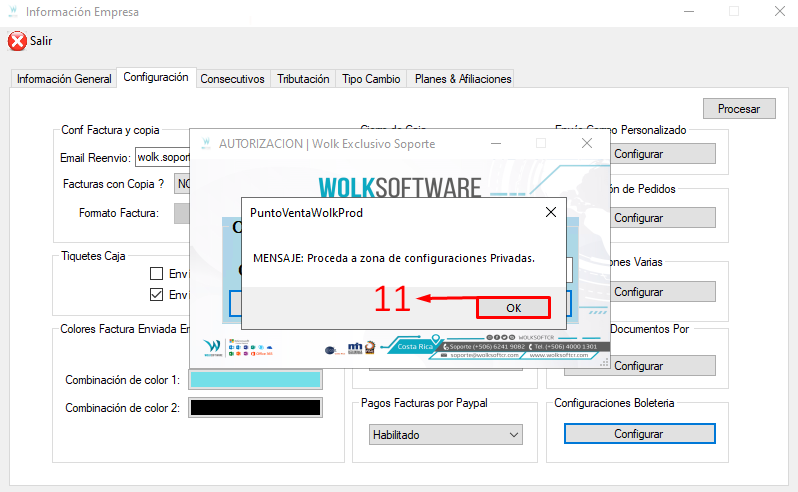
Task: Toggle the unchecked Tiquetes Caja checkbox
Action: (x=156, y=274)
